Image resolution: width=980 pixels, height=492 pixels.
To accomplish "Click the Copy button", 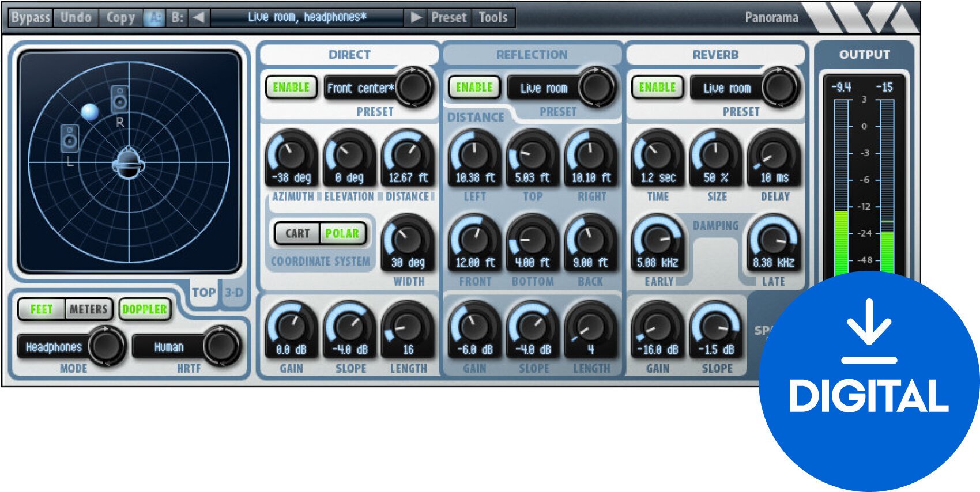I will (120, 17).
